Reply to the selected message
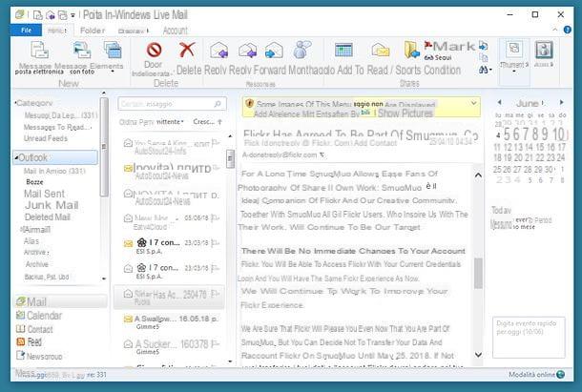 pos(219,51)
